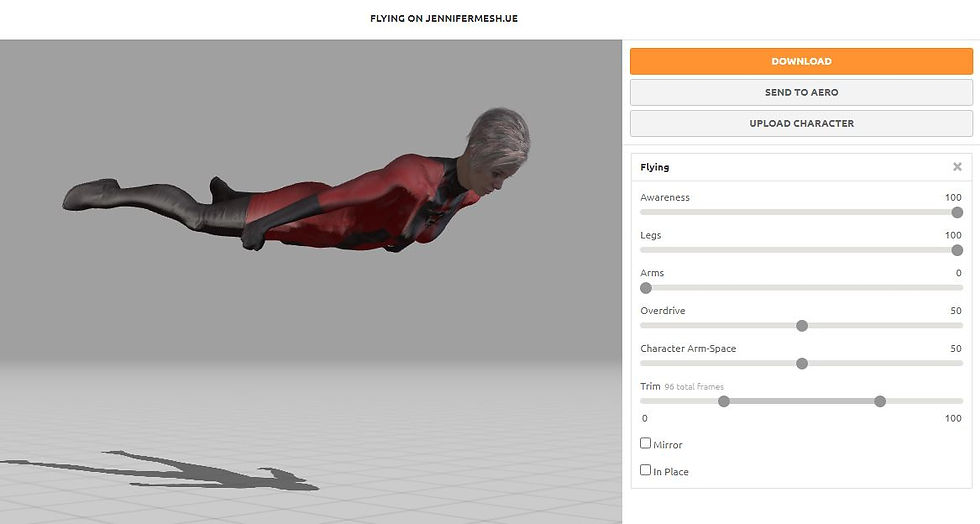Click the Trim minimum value 0

pos(644,418)
